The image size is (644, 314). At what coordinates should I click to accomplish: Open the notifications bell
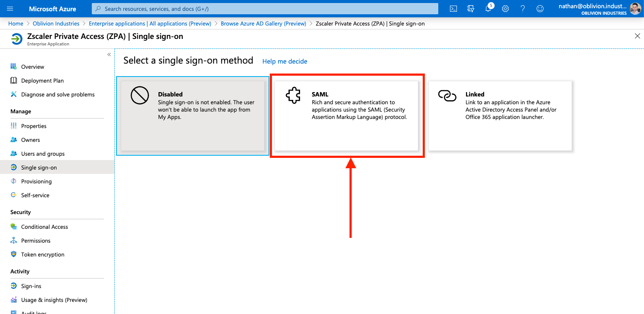[488, 9]
